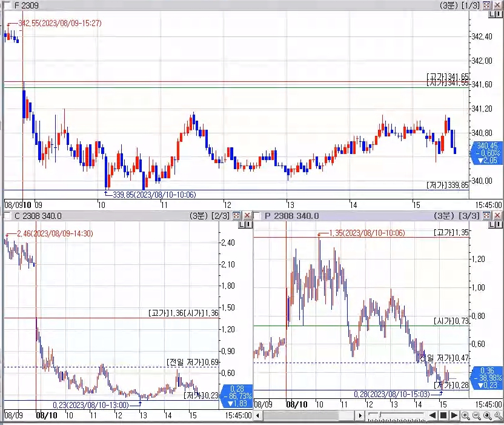Click the 15:45:00 time in F 2309 chart

(489, 205)
